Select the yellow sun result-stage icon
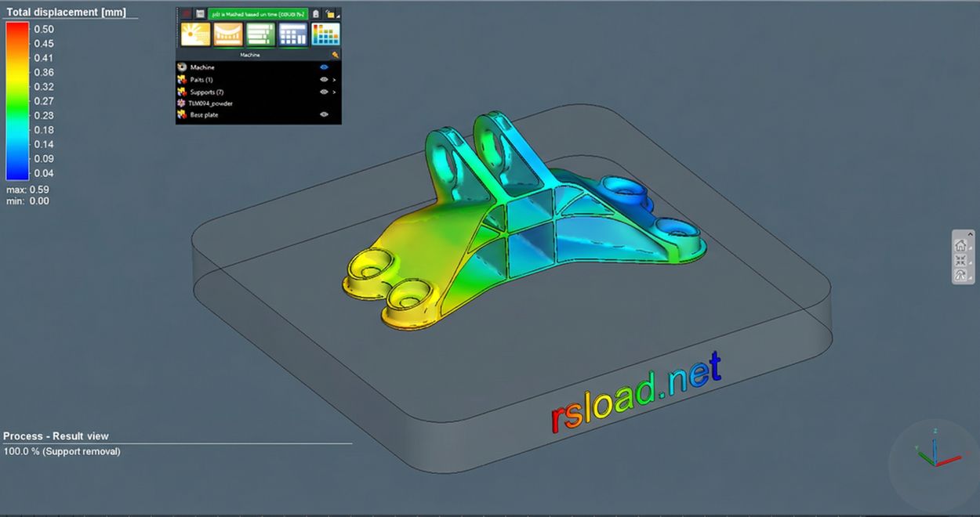Image resolution: width=980 pixels, height=517 pixels. coord(196,34)
